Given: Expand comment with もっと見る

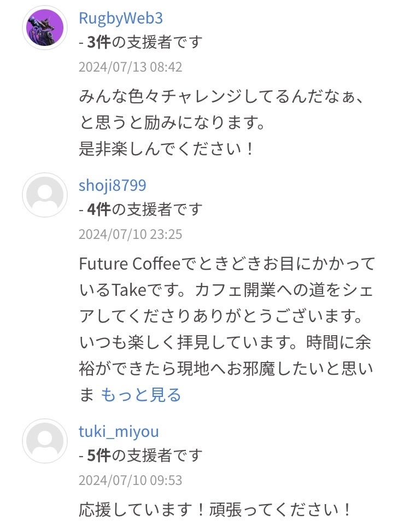Looking at the screenshot, I should pyautogui.click(x=141, y=395).
